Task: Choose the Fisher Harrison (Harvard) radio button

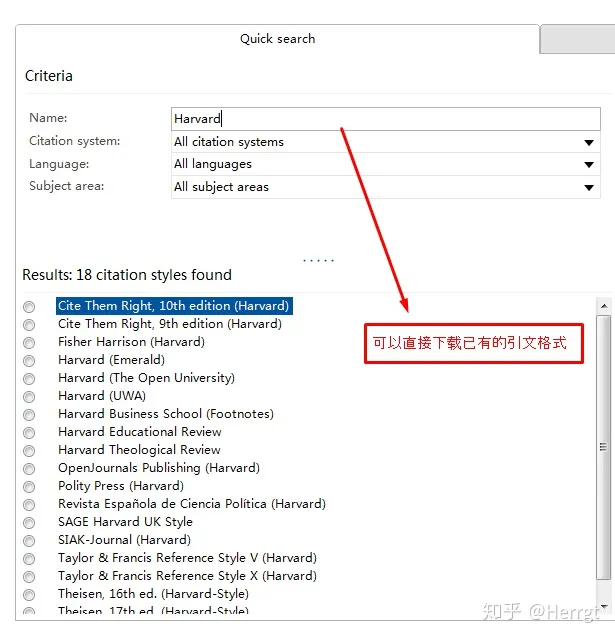Action: (x=29, y=342)
